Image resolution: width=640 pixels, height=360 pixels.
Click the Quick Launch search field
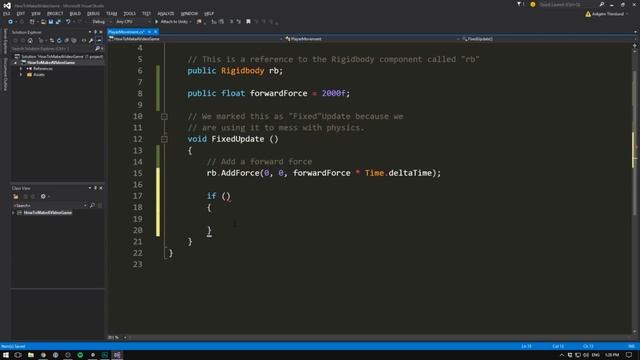(x=569, y=4)
